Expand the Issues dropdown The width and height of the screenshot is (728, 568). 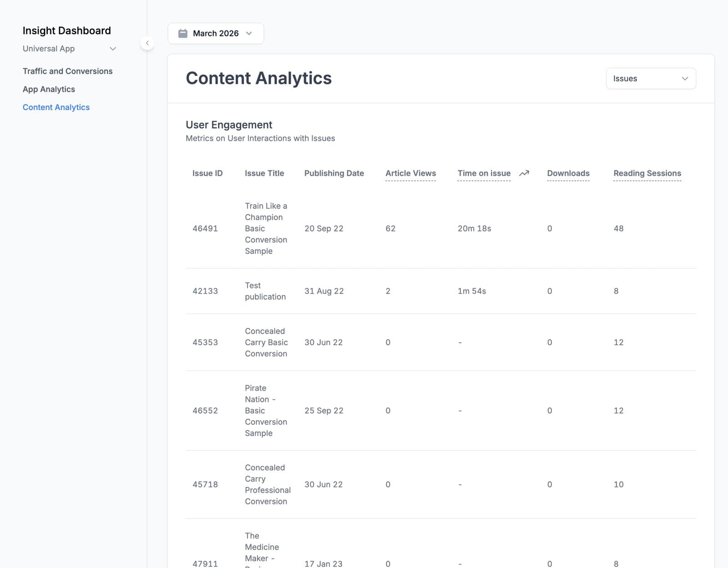tap(651, 79)
